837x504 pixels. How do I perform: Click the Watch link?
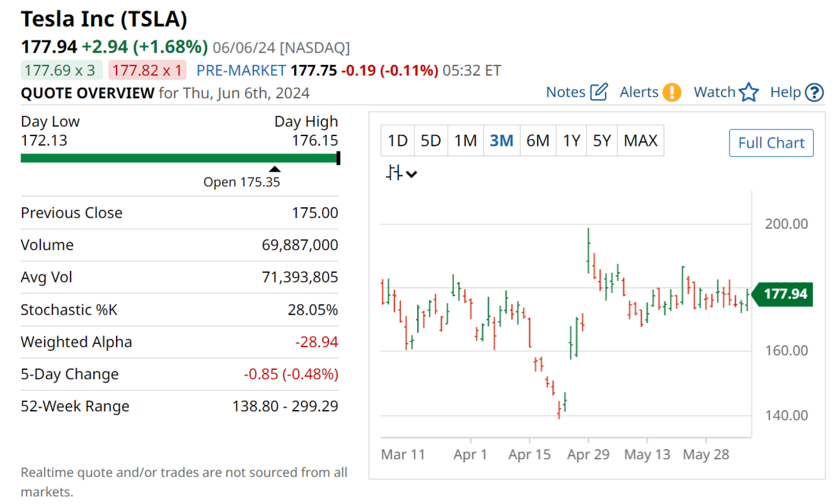pos(715,92)
